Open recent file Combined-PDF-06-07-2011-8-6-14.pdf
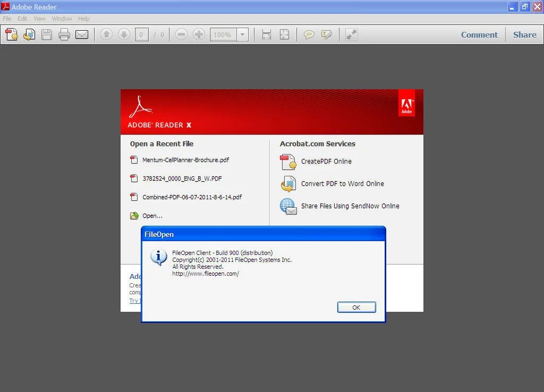Viewport: 544px width, 392px height. pos(192,197)
